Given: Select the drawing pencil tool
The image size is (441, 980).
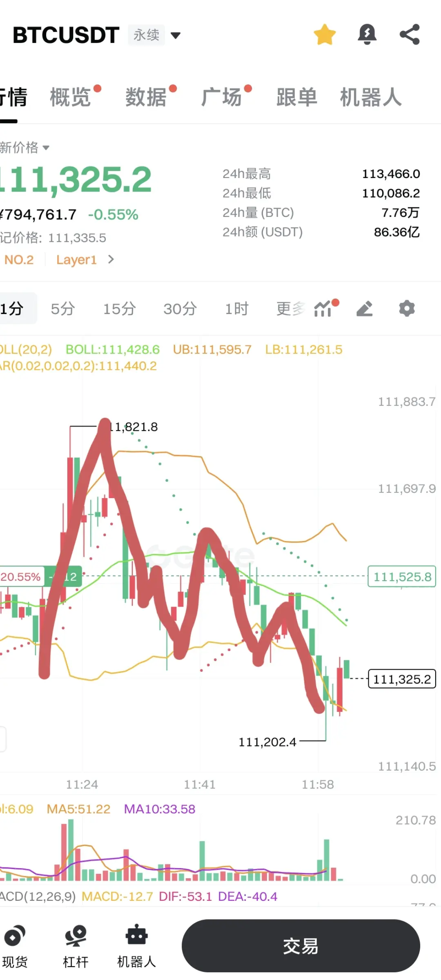Looking at the screenshot, I should click(365, 309).
